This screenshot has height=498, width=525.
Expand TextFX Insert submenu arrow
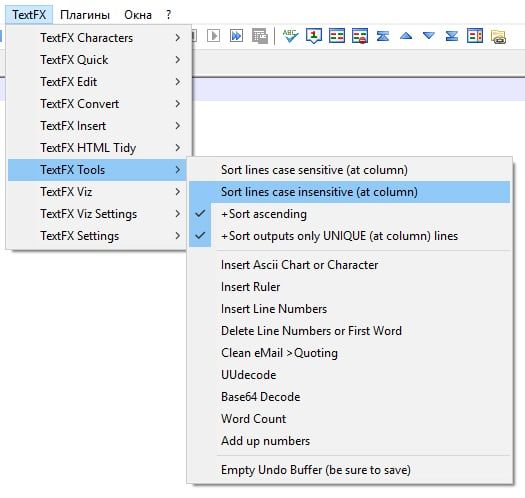(x=178, y=126)
